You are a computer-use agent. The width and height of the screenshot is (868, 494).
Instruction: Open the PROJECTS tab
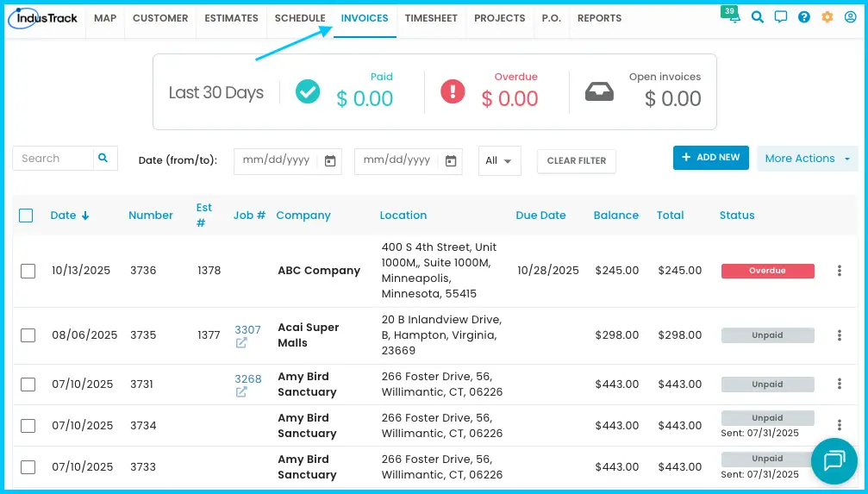(500, 18)
